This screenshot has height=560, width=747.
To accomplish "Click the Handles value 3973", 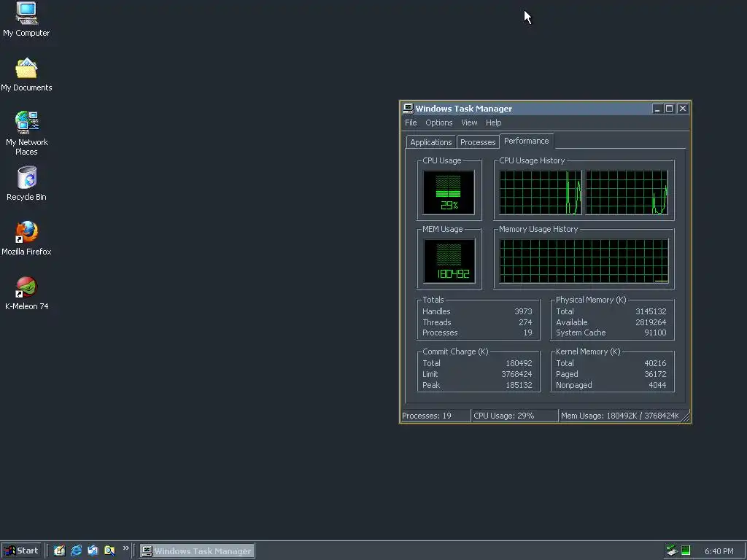I will 523,311.
